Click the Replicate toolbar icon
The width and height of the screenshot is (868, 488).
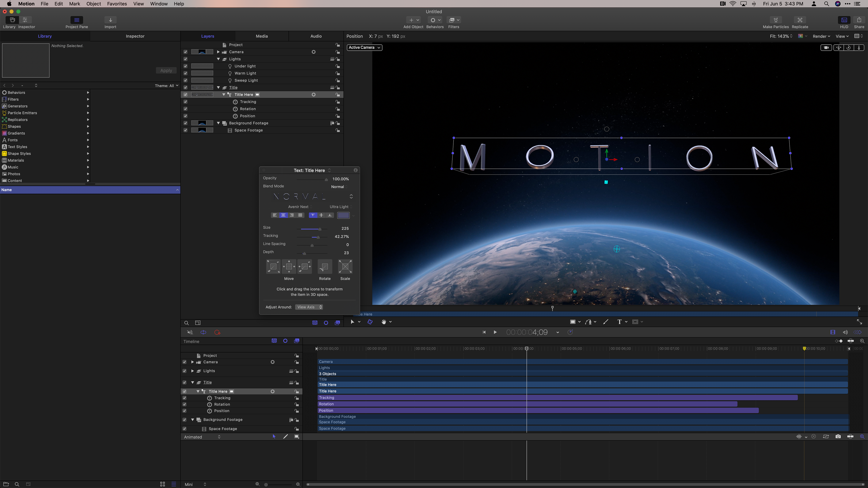tap(800, 20)
